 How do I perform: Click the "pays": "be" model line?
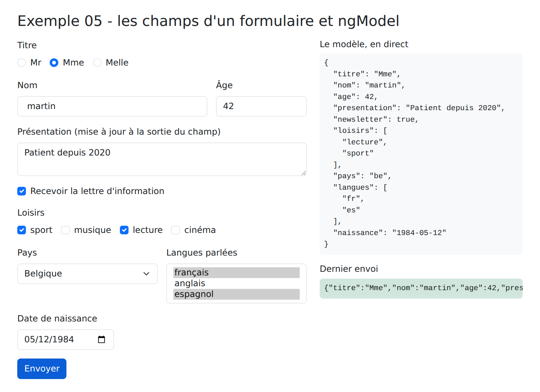pos(362,176)
